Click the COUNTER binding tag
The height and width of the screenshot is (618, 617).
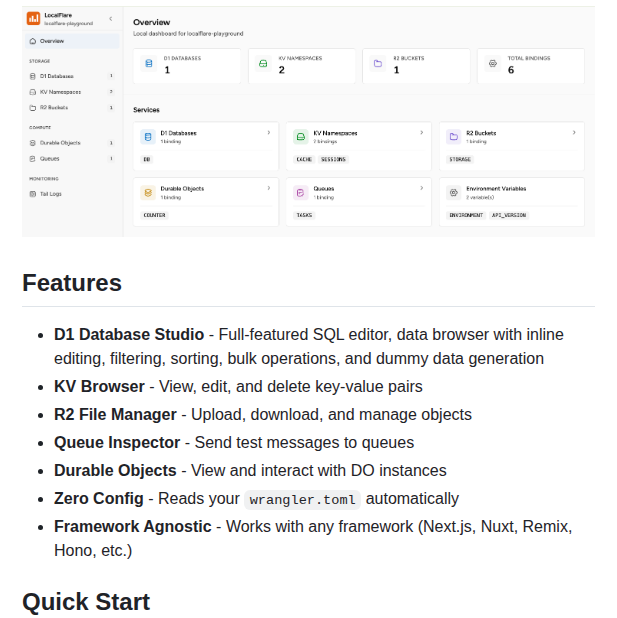pos(155,215)
